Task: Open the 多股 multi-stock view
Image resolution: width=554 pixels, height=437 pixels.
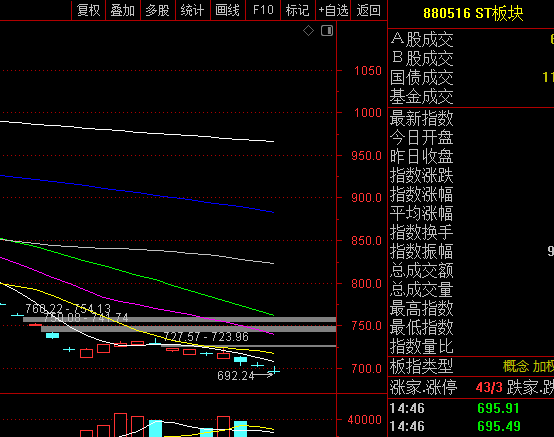Action: pos(158,10)
